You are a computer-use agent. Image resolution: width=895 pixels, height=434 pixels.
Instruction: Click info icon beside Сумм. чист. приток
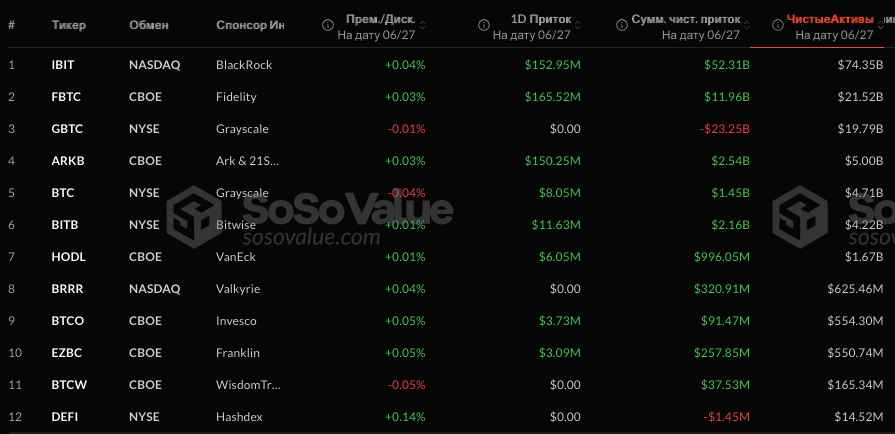pos(622,25)
